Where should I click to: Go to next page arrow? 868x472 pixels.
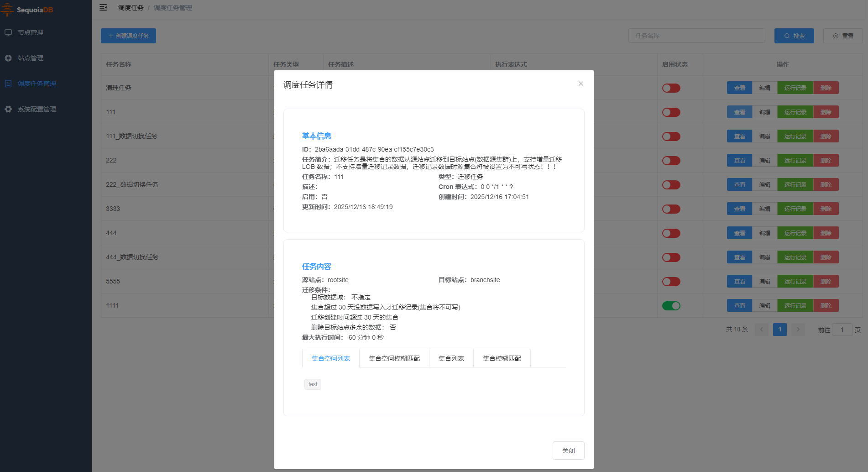pyautogui.click(x=798, y=329)
